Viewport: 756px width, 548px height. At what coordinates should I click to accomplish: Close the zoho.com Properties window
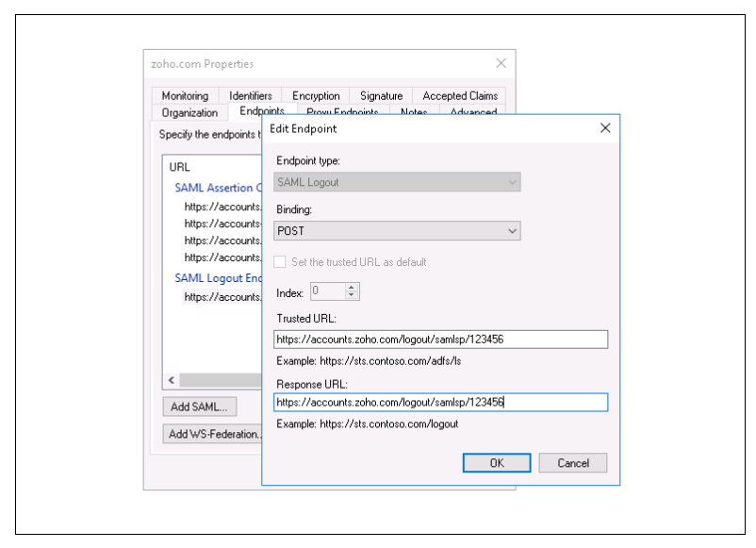(501, 63)
